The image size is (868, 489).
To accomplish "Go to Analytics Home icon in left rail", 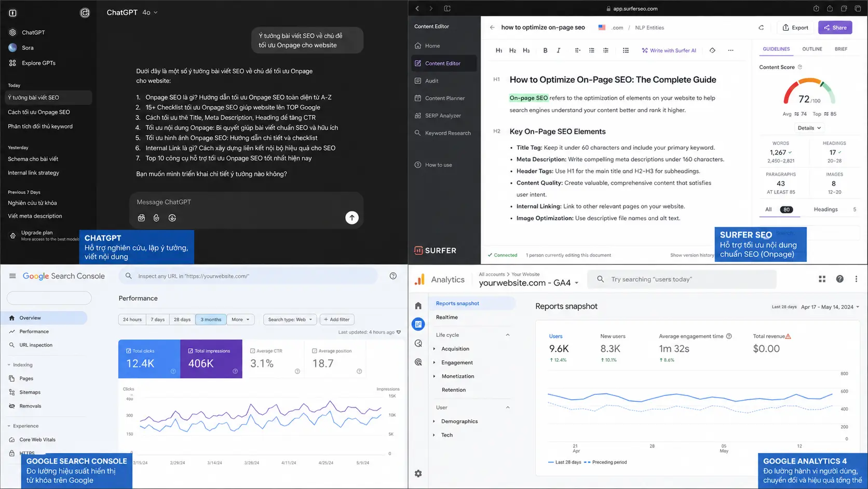I will [418, 306].
